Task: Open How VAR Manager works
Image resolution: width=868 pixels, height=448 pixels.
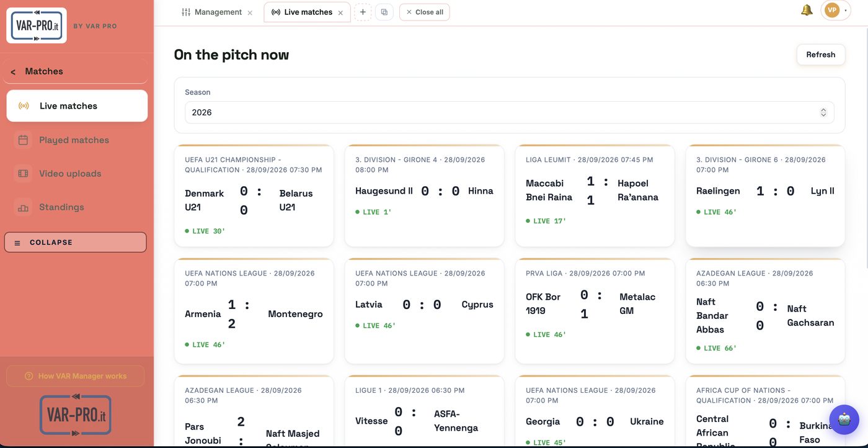Action: click(76, 376)
